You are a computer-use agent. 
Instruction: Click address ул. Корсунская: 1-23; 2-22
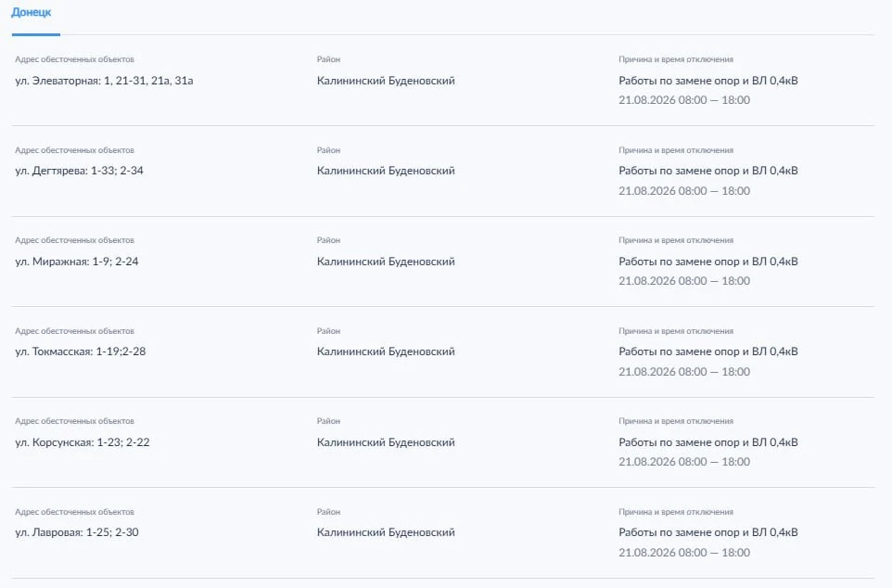point(83,442)
